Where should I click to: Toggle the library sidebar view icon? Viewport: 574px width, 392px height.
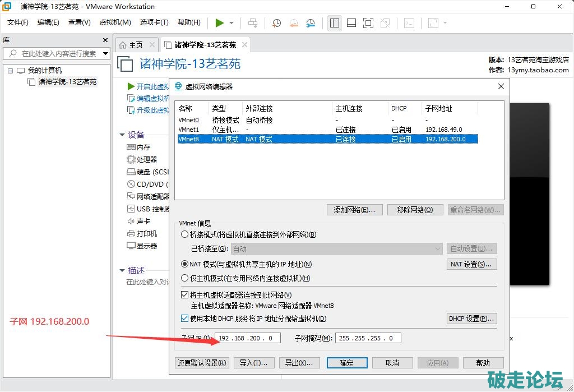tap(335, 23)
